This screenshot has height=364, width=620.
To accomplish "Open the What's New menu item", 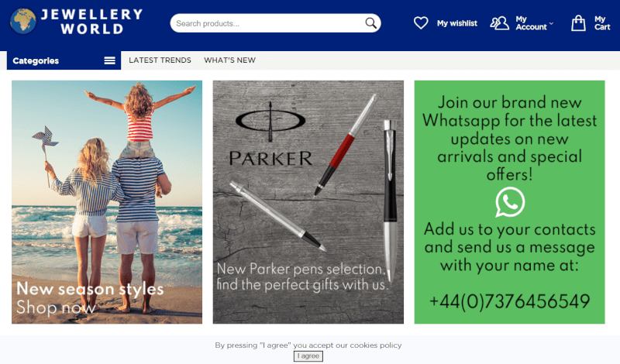I will [x=229, y=60].
